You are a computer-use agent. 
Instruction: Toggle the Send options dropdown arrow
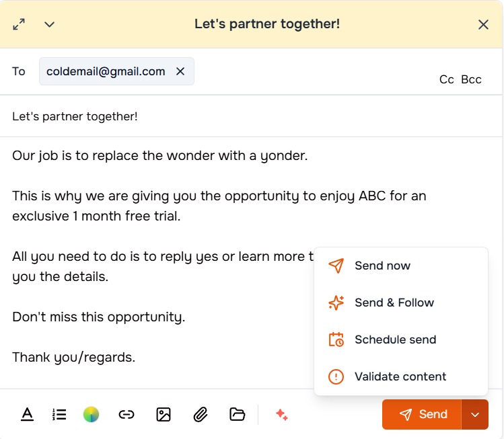point(475,415)
